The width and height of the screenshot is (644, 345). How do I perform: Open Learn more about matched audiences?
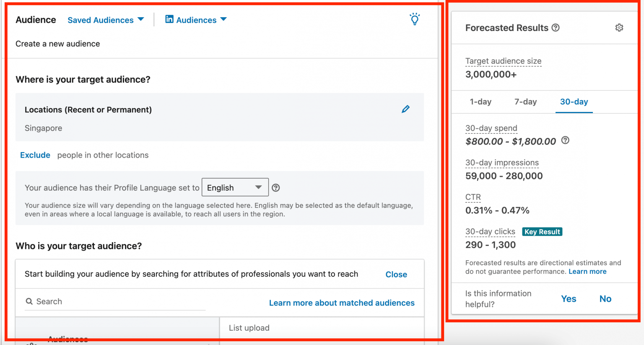342,303
